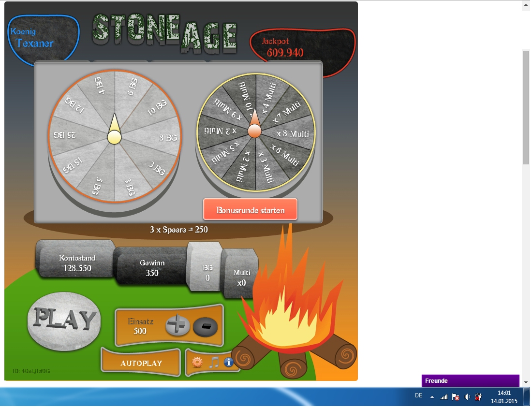Click the game ID text
The width and height of the screenshot is (532, 408).
(31, 371)
